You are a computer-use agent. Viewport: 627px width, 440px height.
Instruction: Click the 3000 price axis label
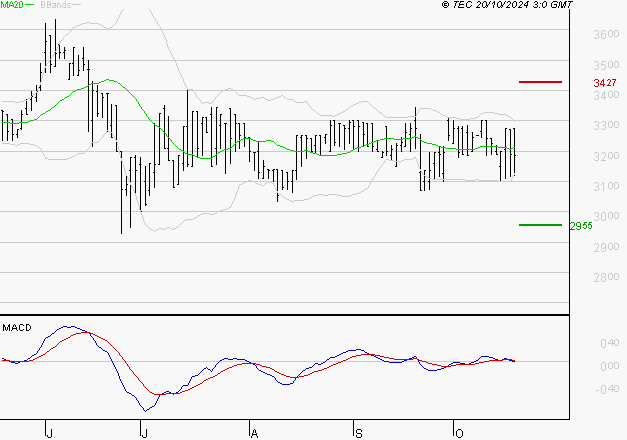(606, 216)
